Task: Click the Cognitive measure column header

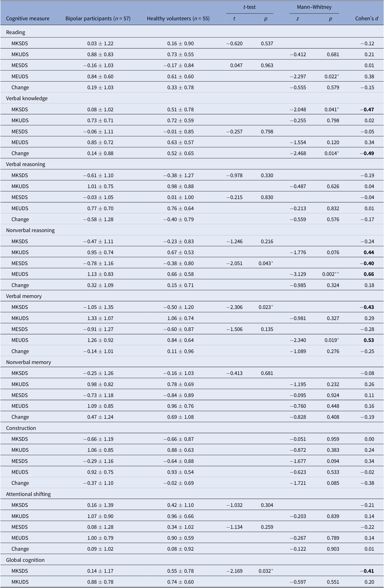Action: [x=28, y=18]
